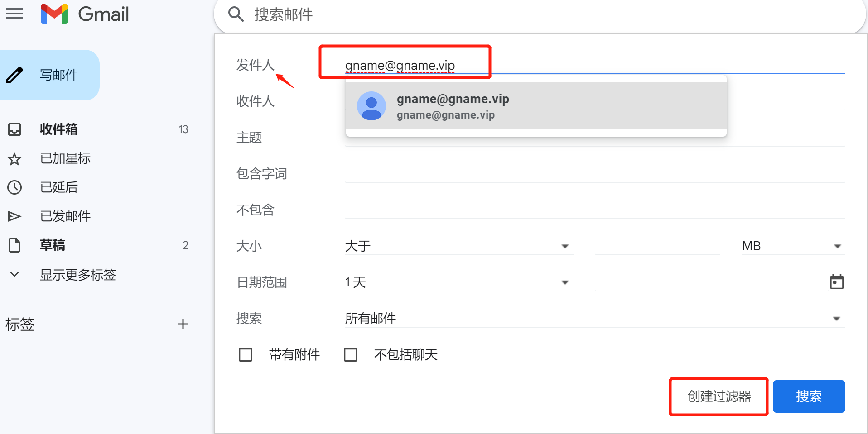868x434 pixels.
Task: Click the inbox tray icon
Action: click(14, 129)
